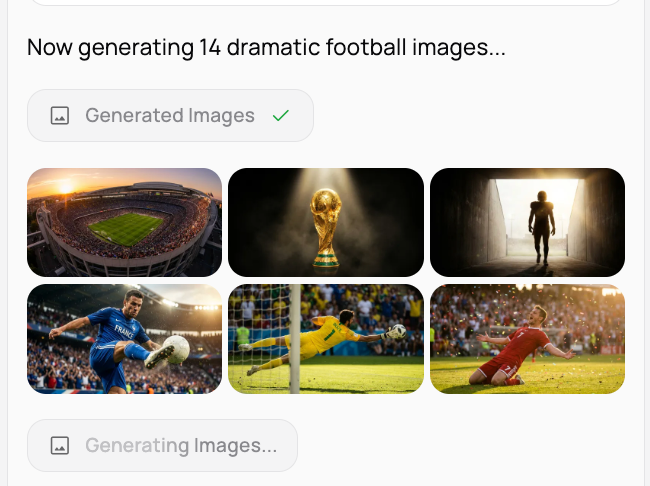The height and width of the screenshot is (486, 650).
Task: Click the white ball kicked by France player
Action: pos(177,349)
